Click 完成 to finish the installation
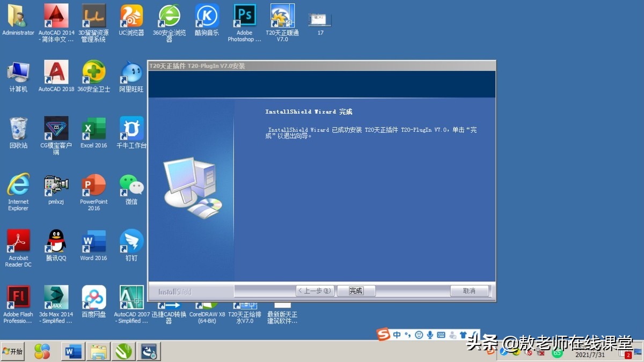 click(356, 290)
